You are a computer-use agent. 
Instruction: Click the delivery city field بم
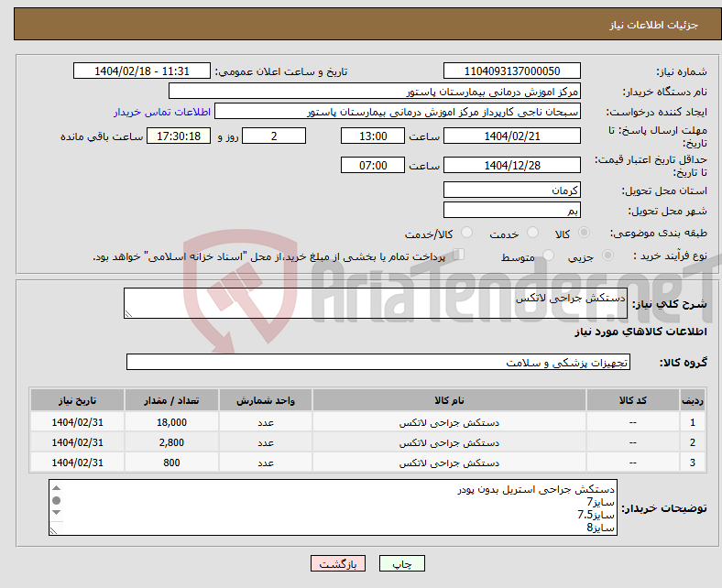[511, 210]
